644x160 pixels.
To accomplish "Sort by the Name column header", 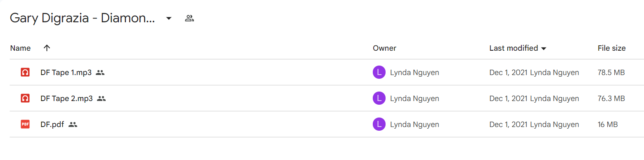I will click(20, 48).
